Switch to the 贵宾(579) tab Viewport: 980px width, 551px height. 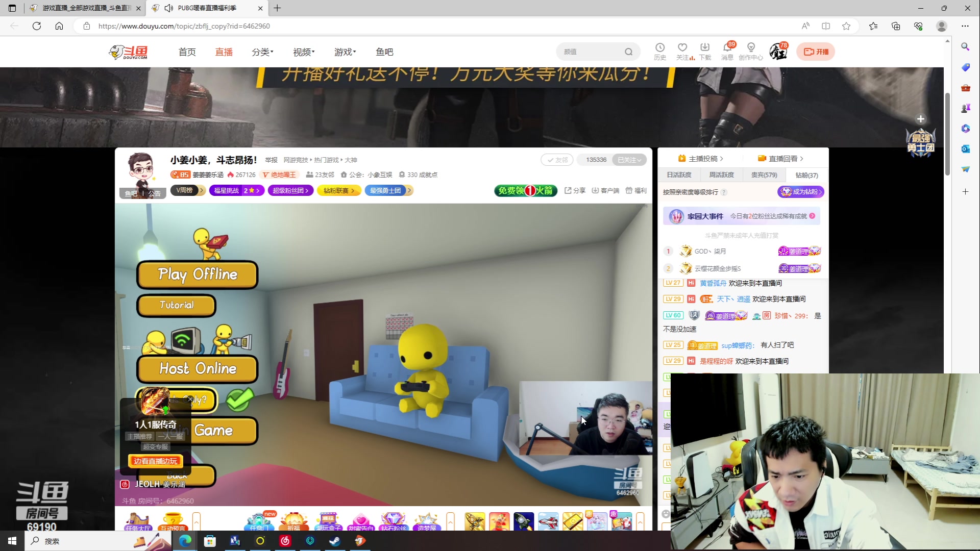[764, 175]
